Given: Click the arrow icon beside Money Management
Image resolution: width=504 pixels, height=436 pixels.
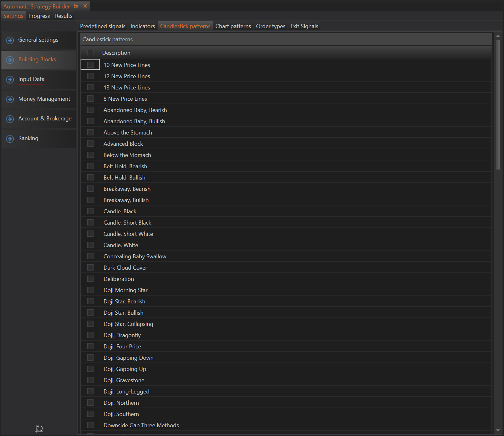Looking at the screenshot, I should [10, 99].
